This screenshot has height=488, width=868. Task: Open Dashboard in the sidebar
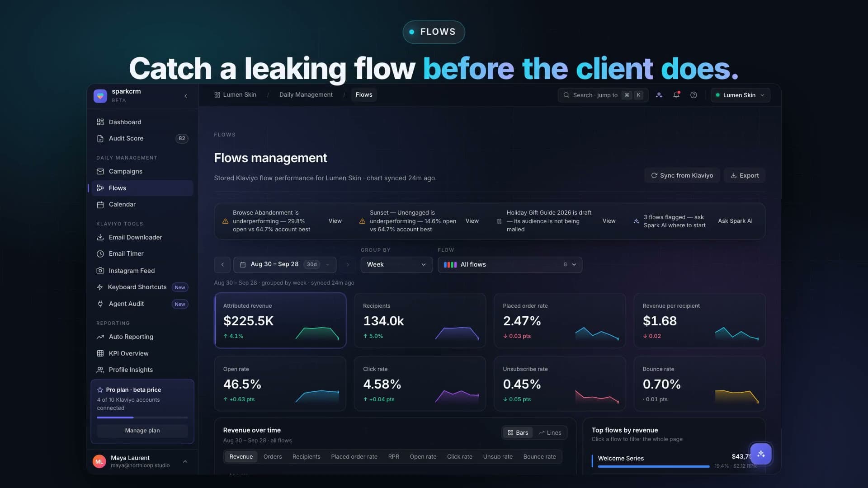pos(142,122)
